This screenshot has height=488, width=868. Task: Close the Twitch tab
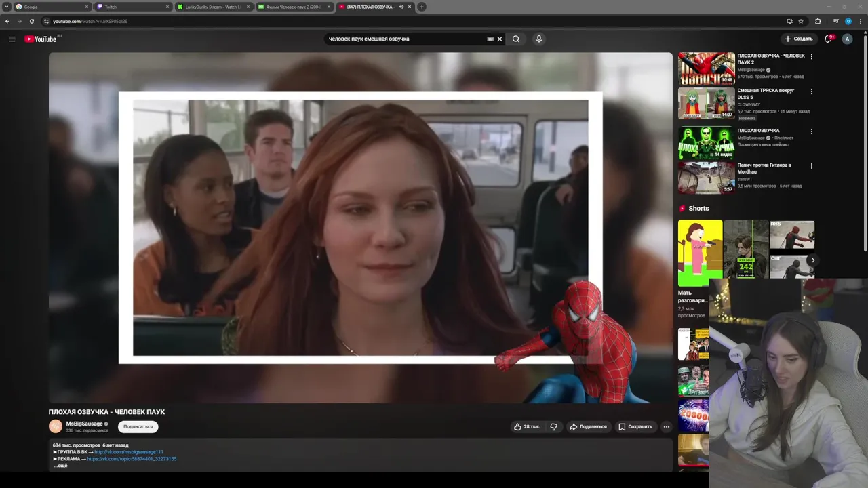coord(167,7)
